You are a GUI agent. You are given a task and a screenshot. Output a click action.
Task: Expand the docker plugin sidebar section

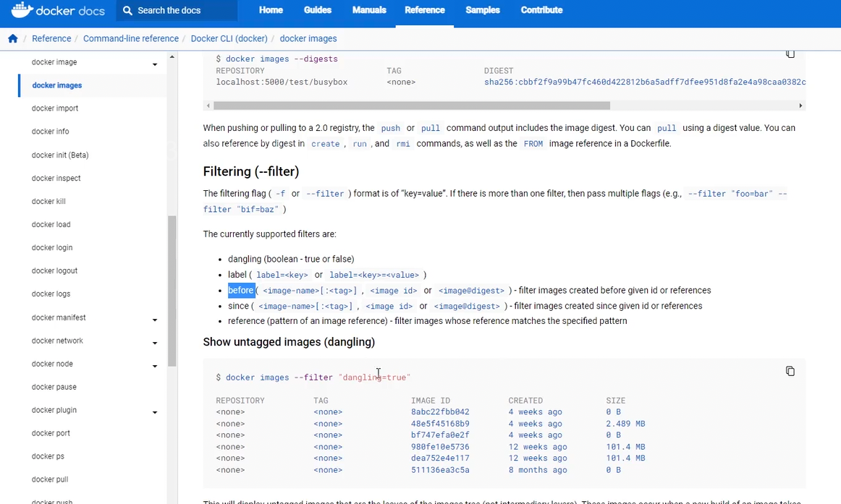[154, 412]
